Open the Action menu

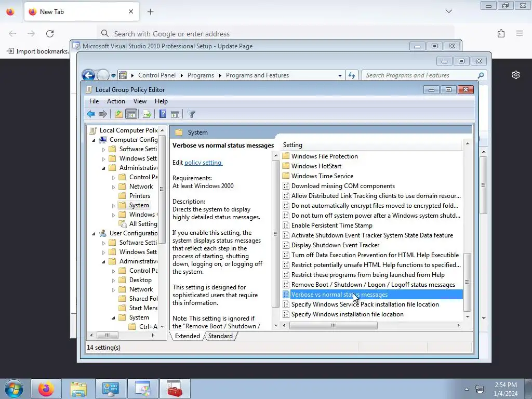coord(116,101)
